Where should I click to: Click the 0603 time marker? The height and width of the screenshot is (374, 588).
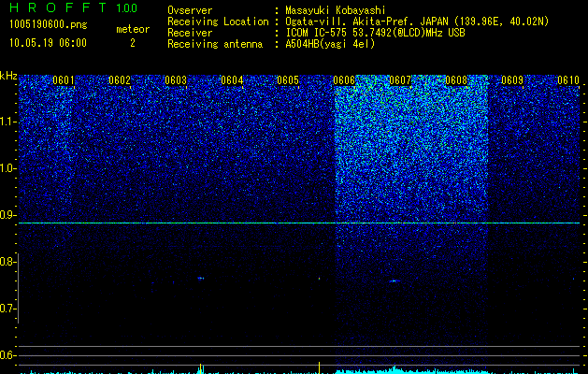(176, 80)
